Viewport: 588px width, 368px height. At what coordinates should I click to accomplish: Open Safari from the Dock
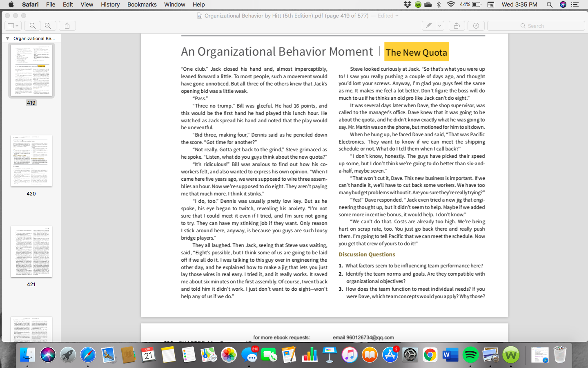pyautogui.click(x=88, y=355)
